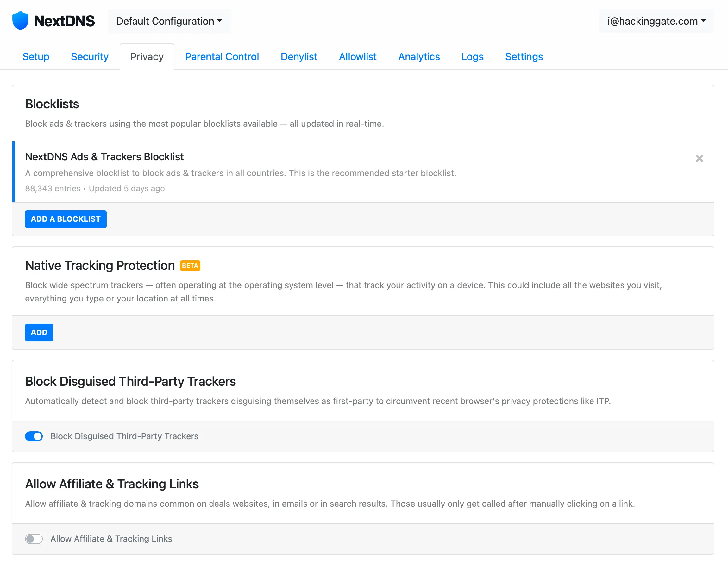Open the Default Configuration dropdown
This screenshot has height=570, width=728.
pos(169,21)
